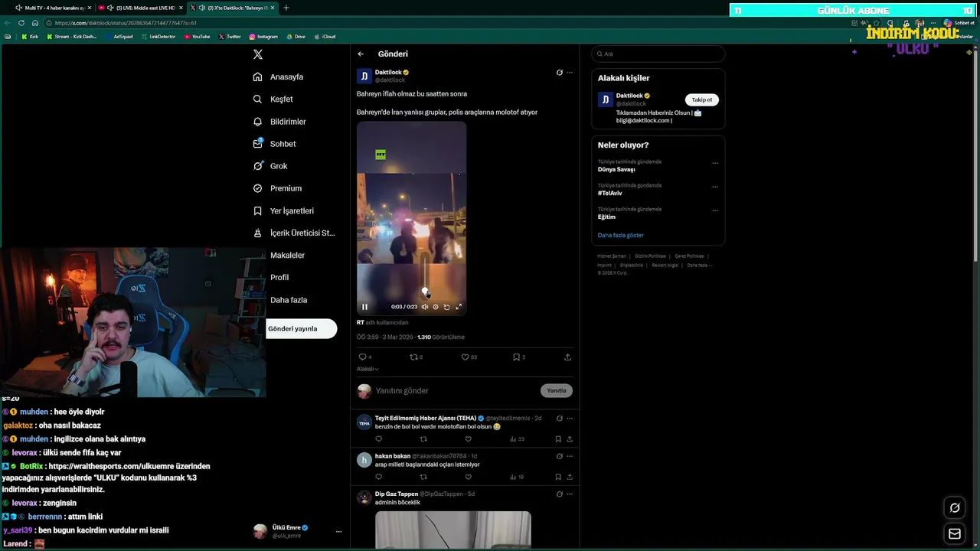Image resolution: width=980 pixels, height=551 pixels.
Task: Bookmark the TEHA reply
Action: tap(558, 439)
